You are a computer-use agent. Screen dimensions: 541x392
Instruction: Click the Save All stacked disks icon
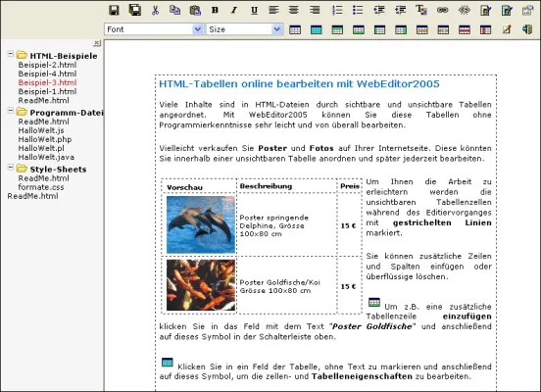click(x=135, y=10)
